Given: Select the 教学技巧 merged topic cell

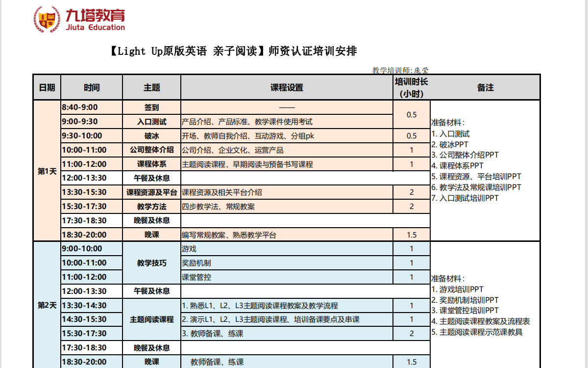Looking at the screenshot, I should [x=151, y=263].
